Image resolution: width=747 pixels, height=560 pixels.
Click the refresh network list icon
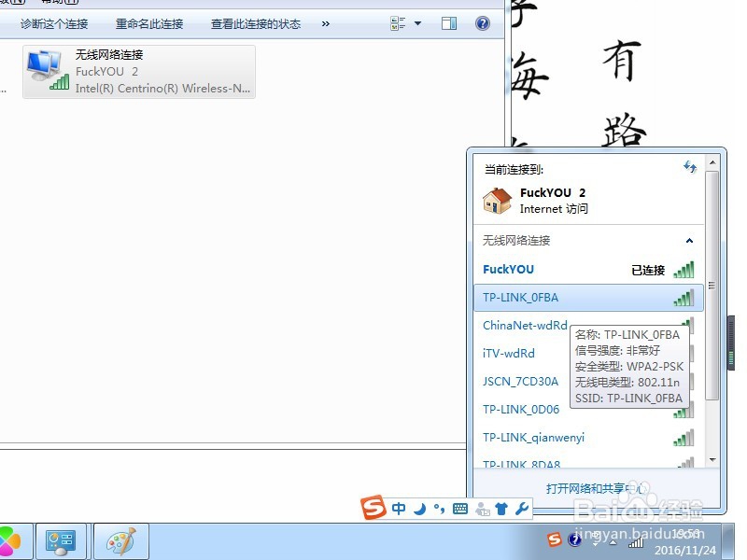[690, 167]
